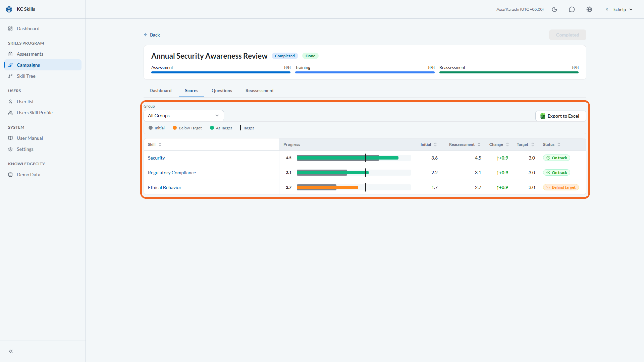This screenshot has width=644, height=362.
Task: Open the Ethical Behavior skill link
Action: [164, 187]
